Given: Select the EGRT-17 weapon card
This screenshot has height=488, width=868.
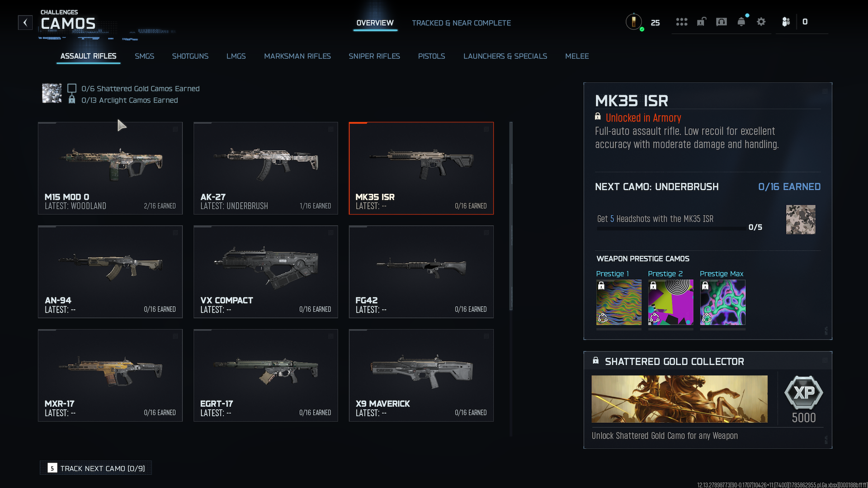Looking at the screenshot, I should coord(266,375).
